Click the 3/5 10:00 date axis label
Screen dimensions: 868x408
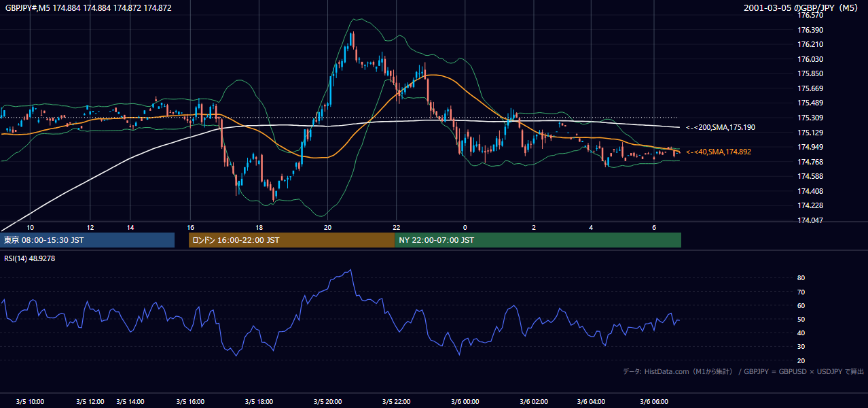pyautogui.click(x=30, y=402)
